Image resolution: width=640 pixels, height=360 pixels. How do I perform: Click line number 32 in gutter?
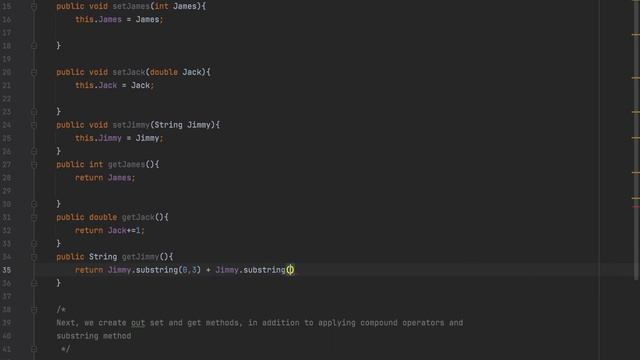coord(7,231)
